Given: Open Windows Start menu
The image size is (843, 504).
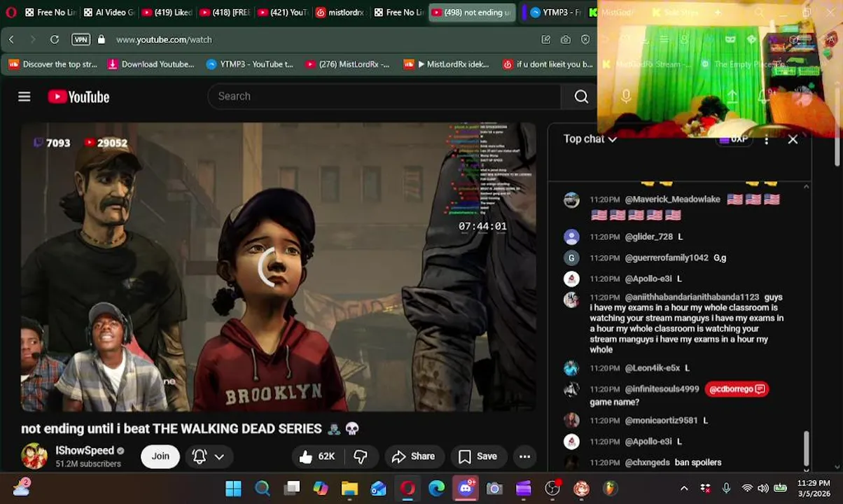Looking at the screenshot, I should pyautogui.click(x=233, y=489).
